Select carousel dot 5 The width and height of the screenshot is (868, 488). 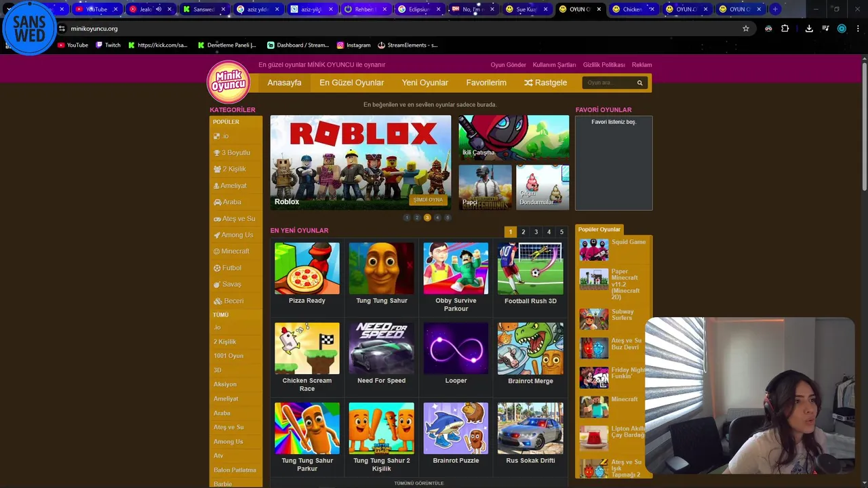448,218
